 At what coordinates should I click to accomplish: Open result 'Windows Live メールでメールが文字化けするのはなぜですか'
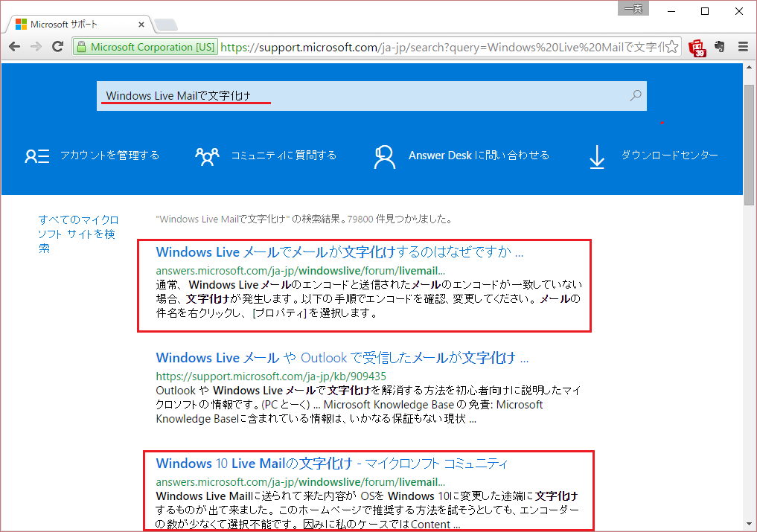click(x=340, y=252)
